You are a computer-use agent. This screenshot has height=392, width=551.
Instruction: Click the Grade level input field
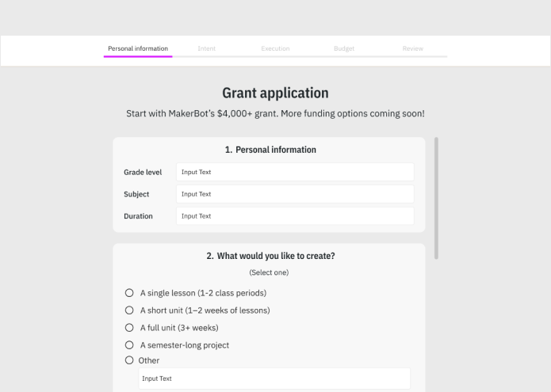pos(295,172)
